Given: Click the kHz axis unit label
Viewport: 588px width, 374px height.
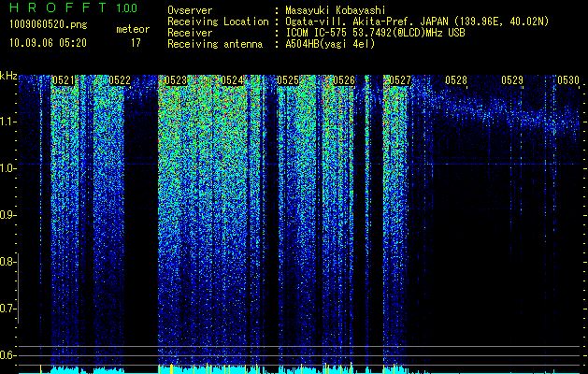Looking at the screenshot, I should click(8, 76).
